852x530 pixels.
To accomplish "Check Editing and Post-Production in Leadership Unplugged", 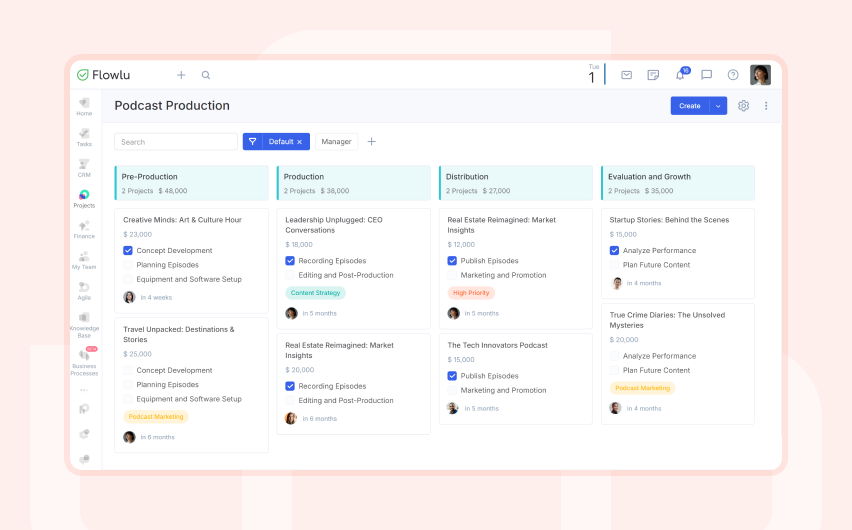I will point(290,275).
